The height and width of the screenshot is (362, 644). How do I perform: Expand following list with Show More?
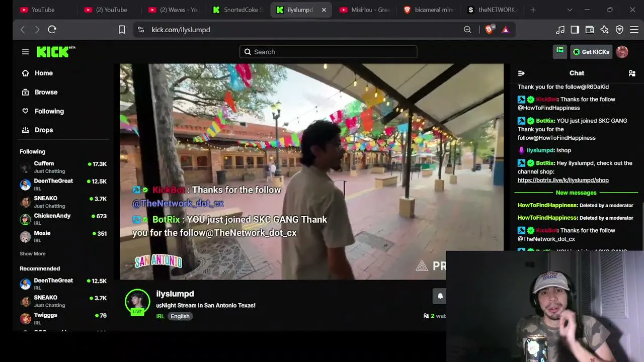[33, 254]
